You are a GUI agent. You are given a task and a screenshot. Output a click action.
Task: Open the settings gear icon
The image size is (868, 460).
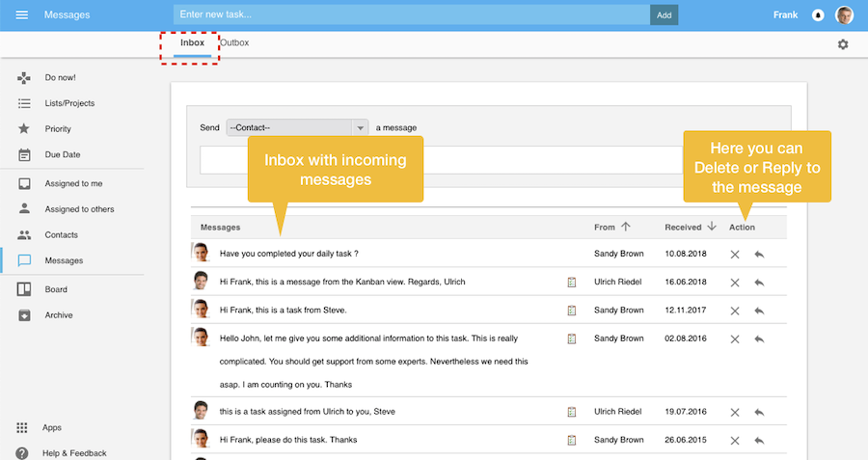coord(843,44)
